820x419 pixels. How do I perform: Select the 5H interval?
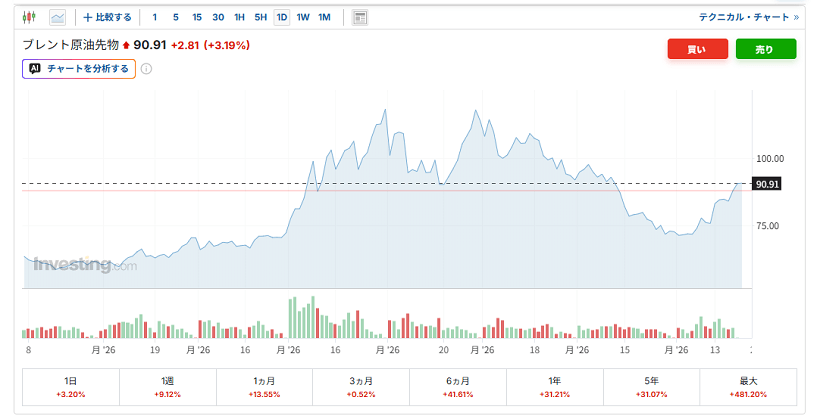(260, 17)
